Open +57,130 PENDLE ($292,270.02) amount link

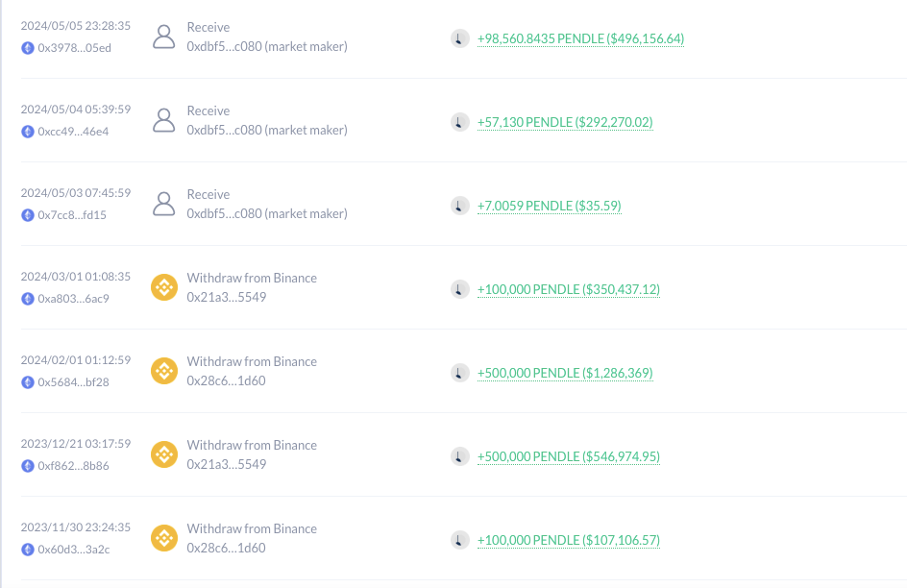tap(565, 123)
